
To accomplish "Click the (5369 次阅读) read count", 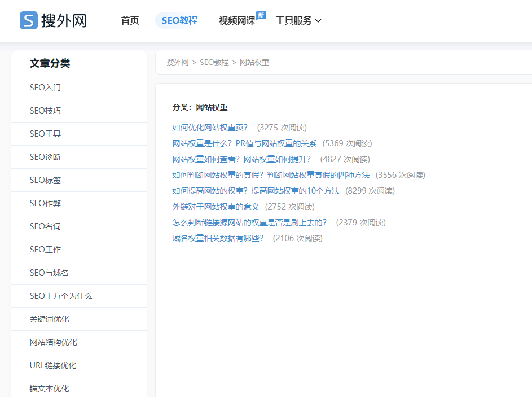I will [x=347, y=143].
